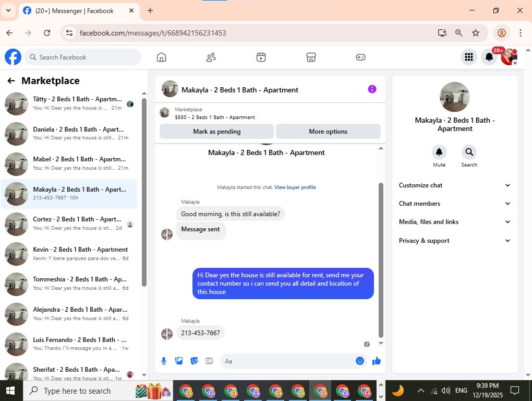Viewport: 532px width, 401px height.
Task: Open the Facebook menu grid icon
Action: point(468,57)
